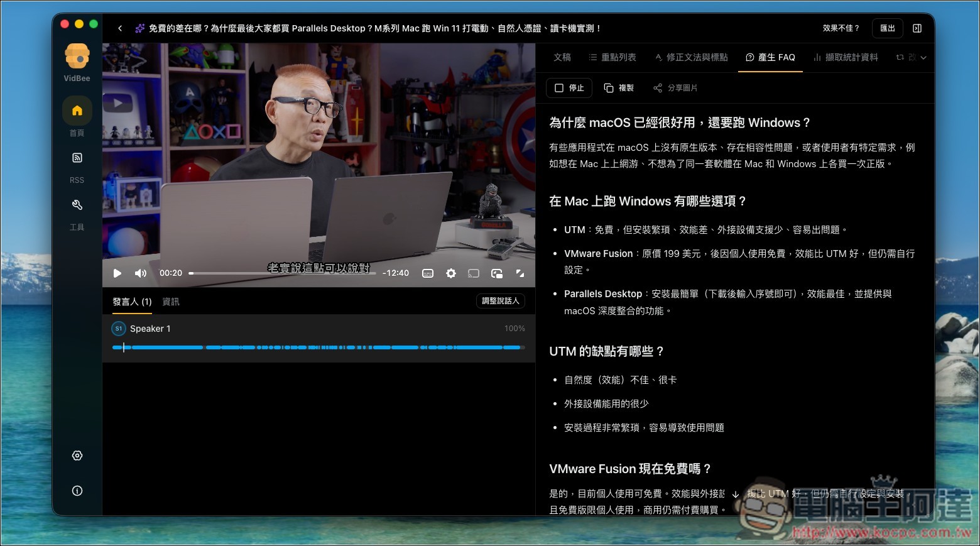980x546 pixels.
Task: Click the VMware Fusion bullet item
Action: (739, 261)
